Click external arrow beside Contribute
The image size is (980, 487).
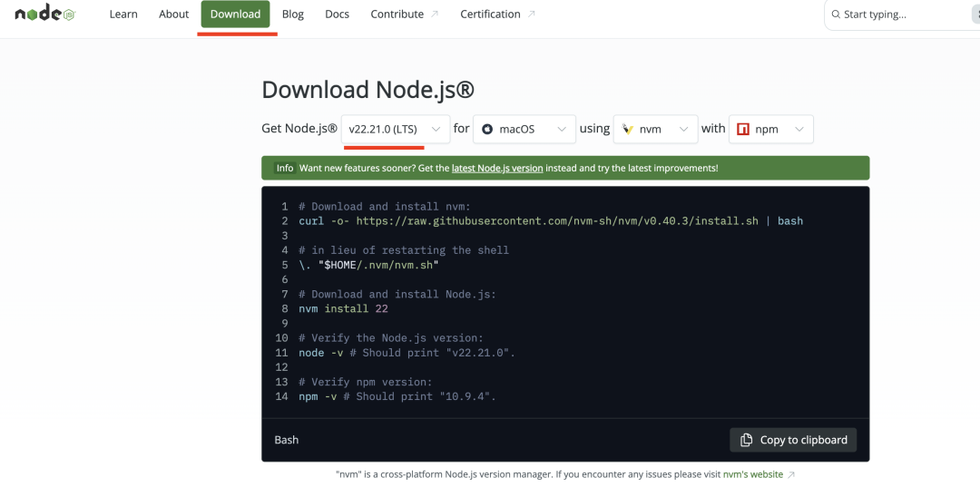435,15
